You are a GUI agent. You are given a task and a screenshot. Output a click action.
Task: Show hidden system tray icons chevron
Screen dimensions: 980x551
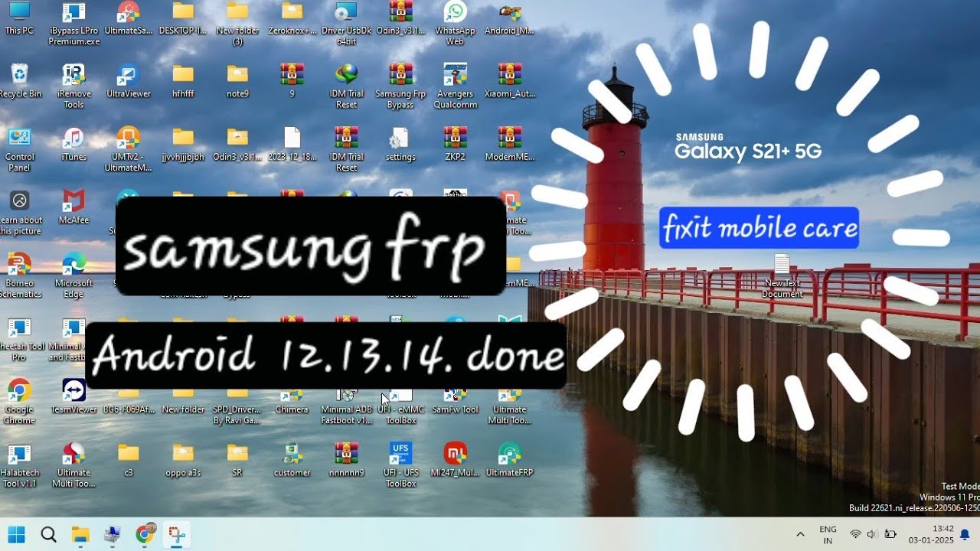[800, 534]
